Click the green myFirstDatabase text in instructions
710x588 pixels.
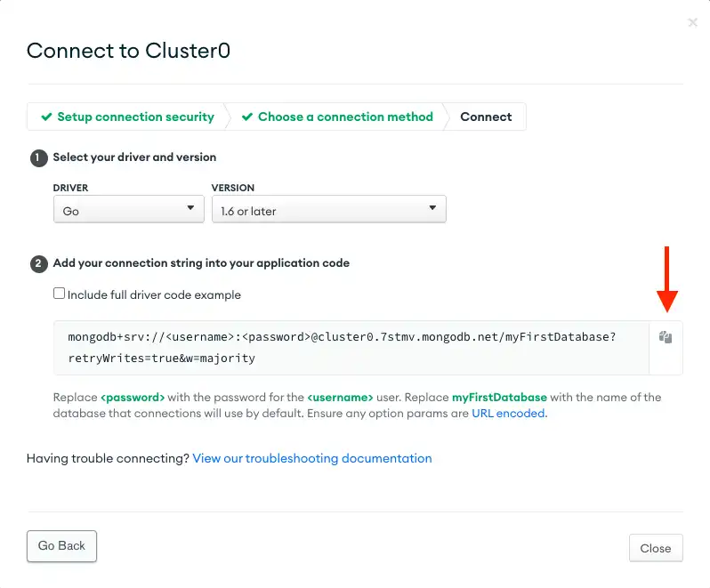click(x=499, y=398)
